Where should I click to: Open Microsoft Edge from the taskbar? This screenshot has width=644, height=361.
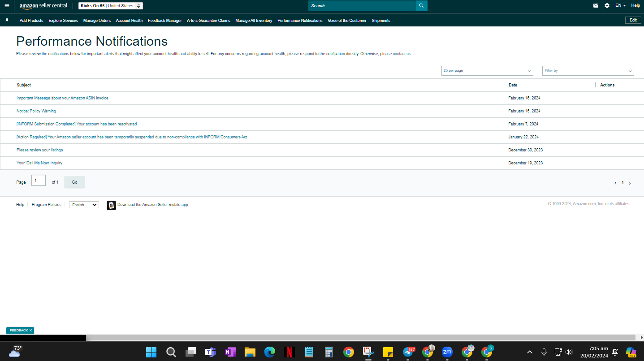(270, 352)
